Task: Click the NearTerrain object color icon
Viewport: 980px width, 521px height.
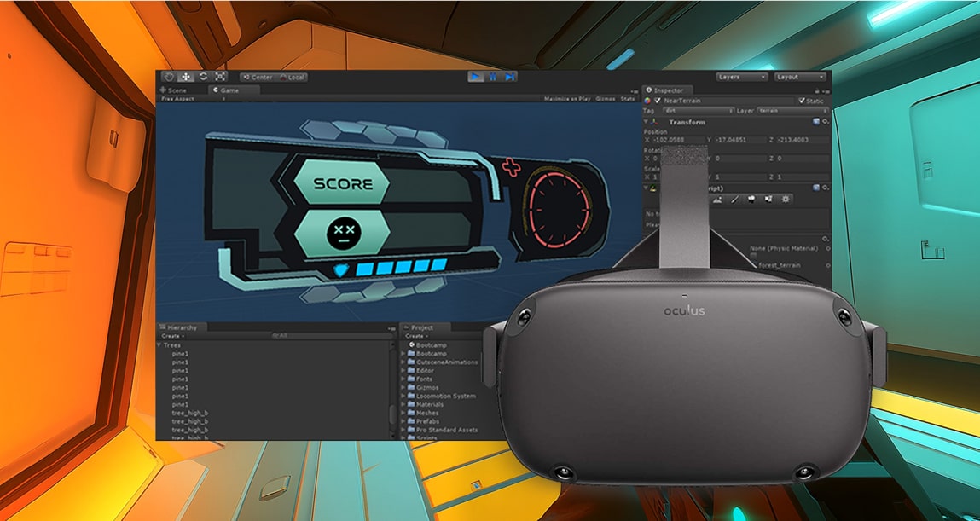Action: pos(647,101)
